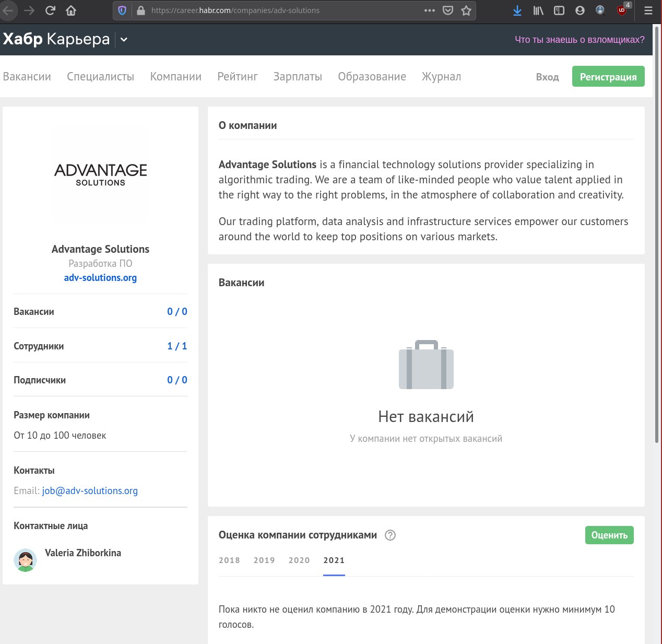Click the 'Нет вакансий' heading
The image size is (662, 644).
pos(426,417)
